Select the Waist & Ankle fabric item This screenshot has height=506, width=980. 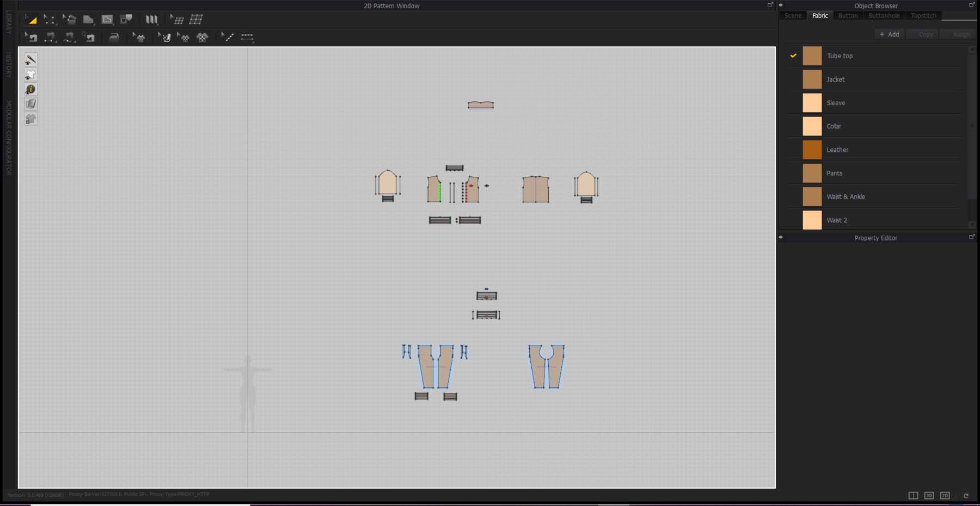coord(845,196)
